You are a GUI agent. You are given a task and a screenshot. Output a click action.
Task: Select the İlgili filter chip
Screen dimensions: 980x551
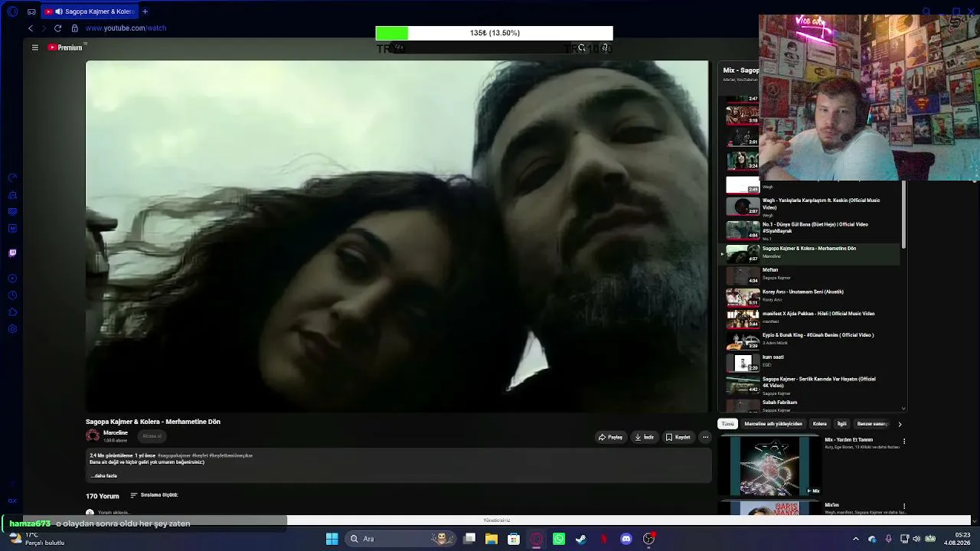click(x=841, y=424)
